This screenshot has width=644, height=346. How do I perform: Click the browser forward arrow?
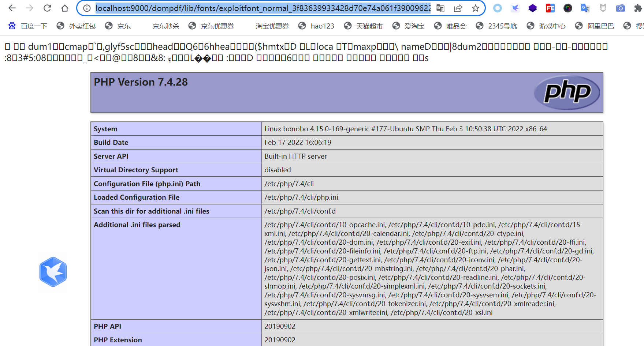[30, 8]
